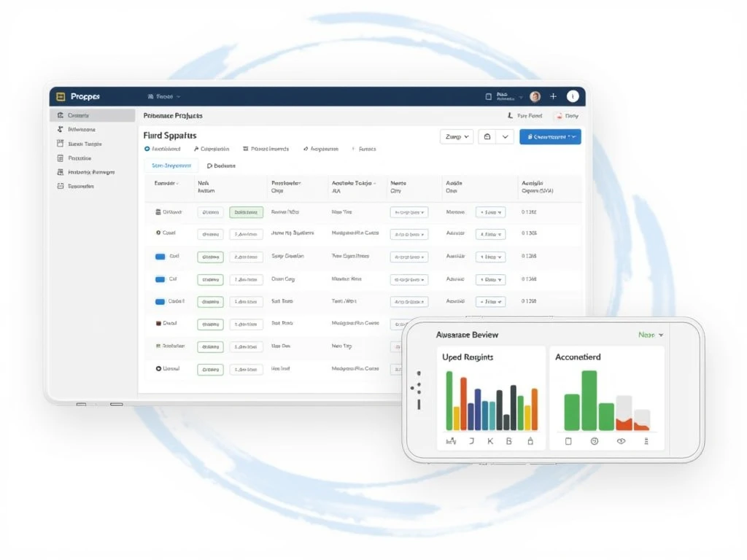The height and width of the screenshot is (560, 747).
Task: Open the green Nase dropdown on the phone
Action: coord(650,335)
